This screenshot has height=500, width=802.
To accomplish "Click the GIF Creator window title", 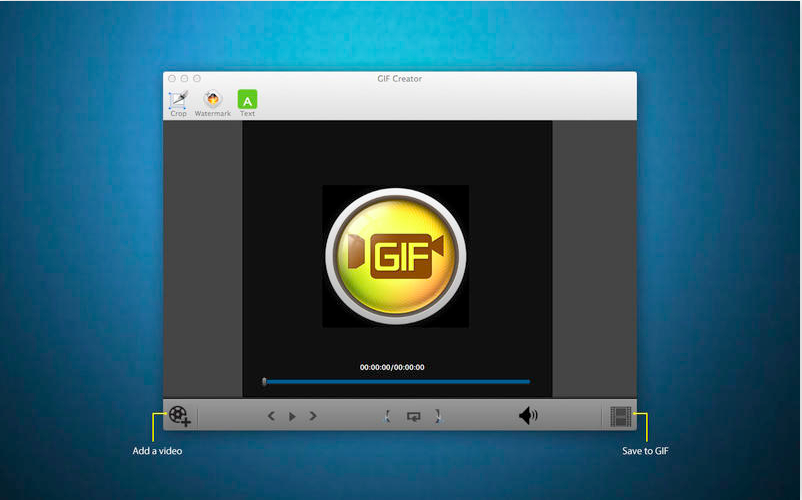I will (399, 78).
